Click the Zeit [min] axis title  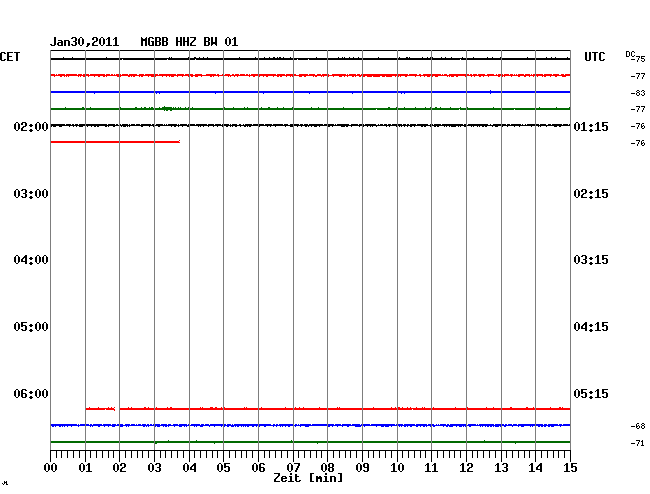[308, 478]
